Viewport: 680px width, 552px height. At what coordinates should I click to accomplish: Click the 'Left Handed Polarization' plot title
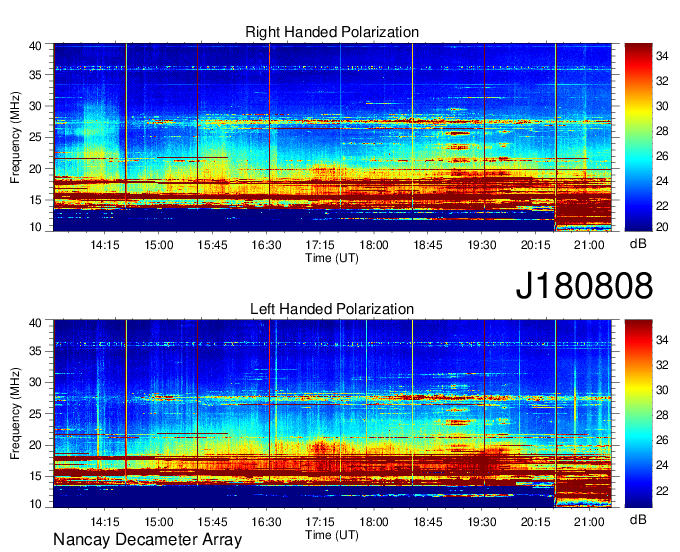(332, 309)
